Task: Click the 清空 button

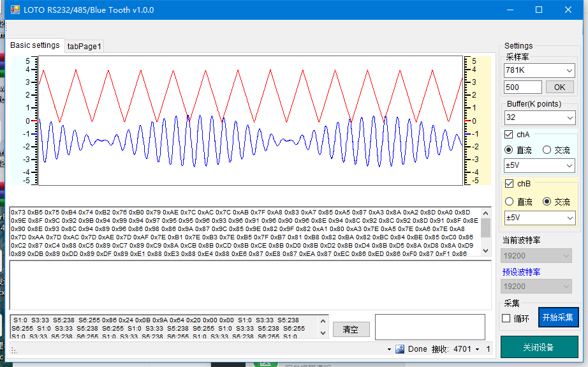Action: click(x=351, y=329)
